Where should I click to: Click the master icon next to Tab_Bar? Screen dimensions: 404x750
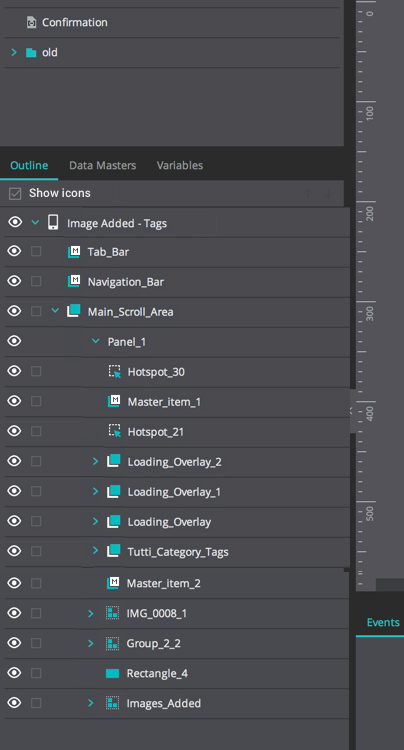(x=74, y=252)
